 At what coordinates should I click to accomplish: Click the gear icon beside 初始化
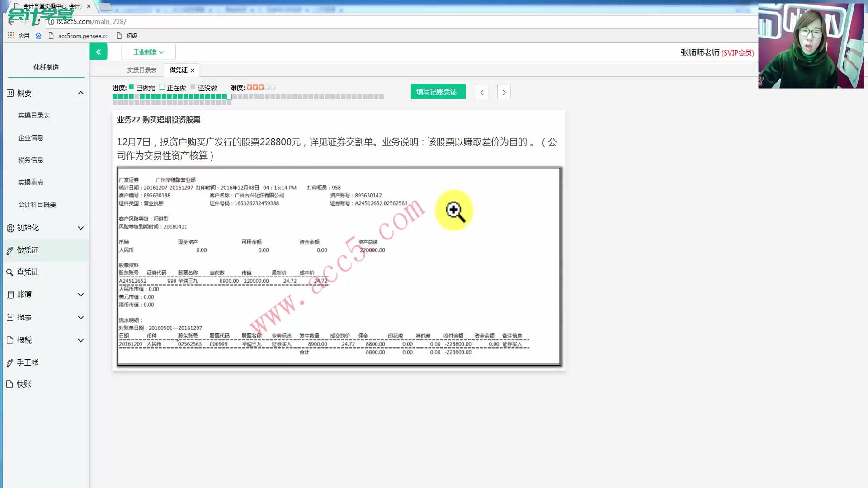coord(10,228)
